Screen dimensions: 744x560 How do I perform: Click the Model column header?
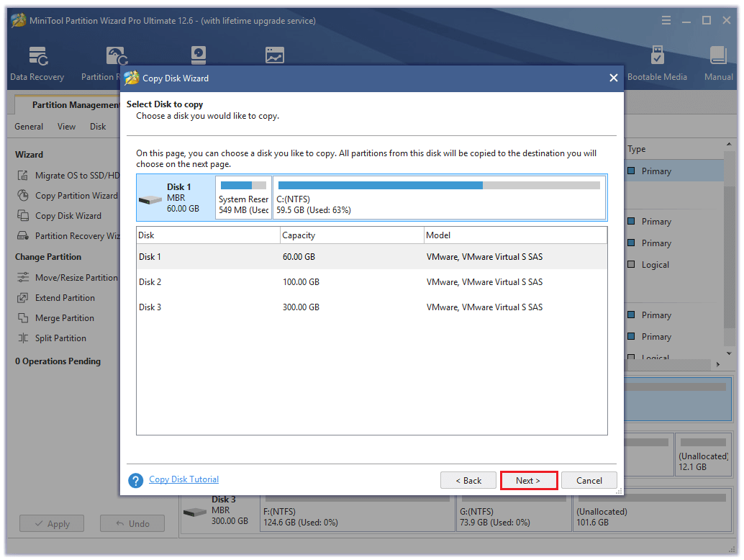(x=515, y=235)
